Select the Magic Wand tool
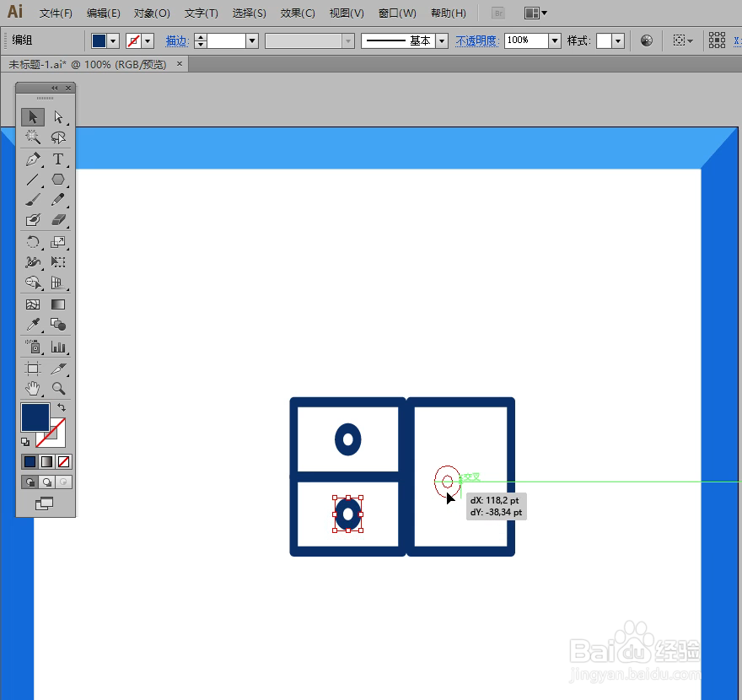Viewport: 742px width, 700px height. [x=33, y=137]
